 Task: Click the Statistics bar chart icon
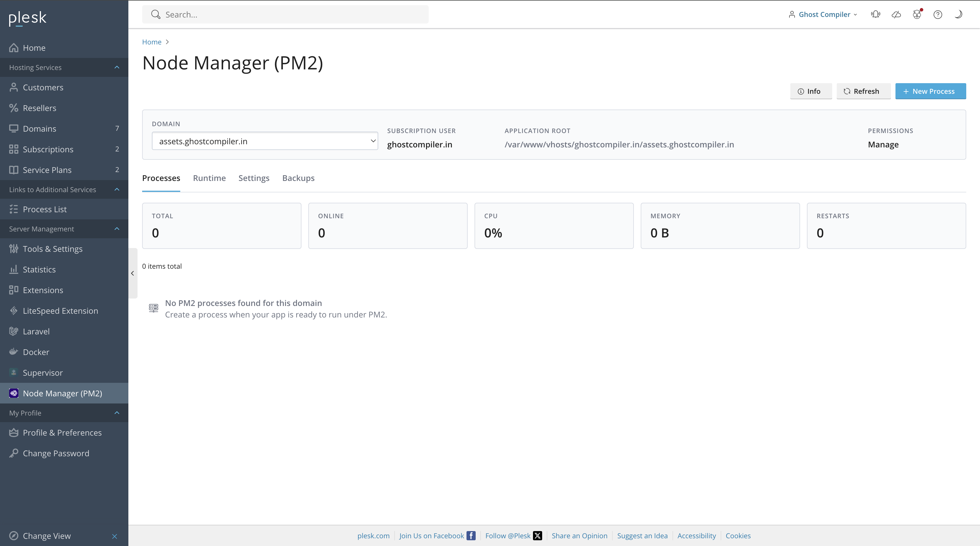pos(14,270)
